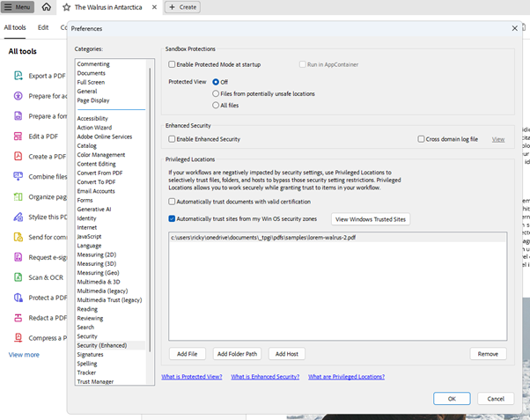Toggle Cross domain log file checkbox
The width and height of the screenshot is (530, 420).
pyautogui.click(x=421, y=139)
